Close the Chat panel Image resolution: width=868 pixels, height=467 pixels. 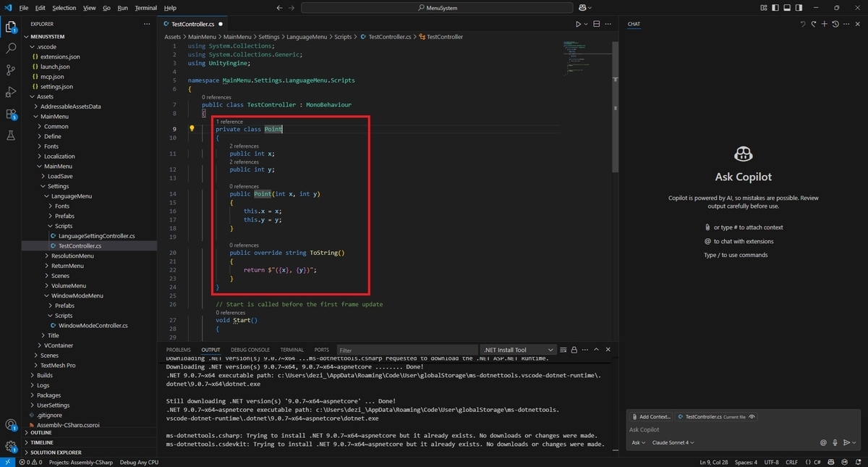coord(858,24)
